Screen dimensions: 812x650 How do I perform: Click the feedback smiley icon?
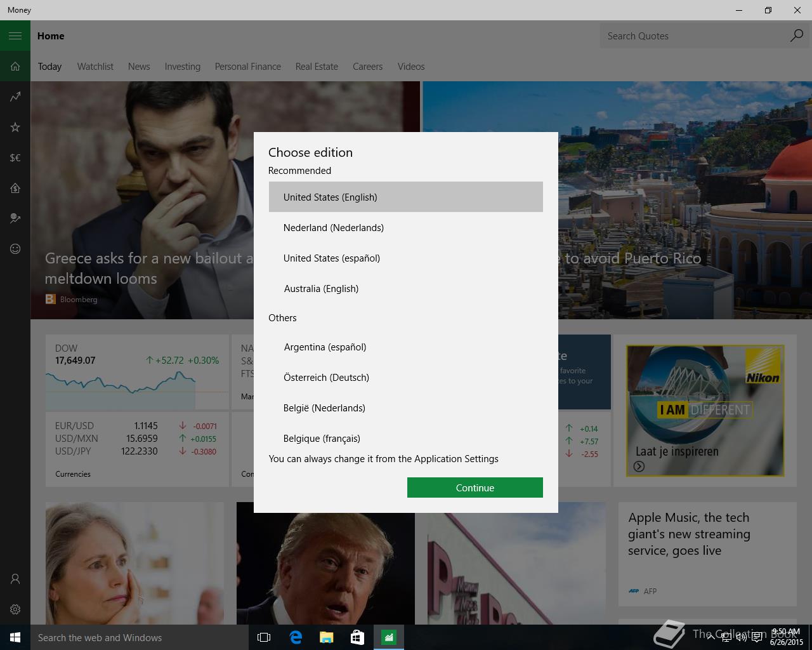pos(15,249)
